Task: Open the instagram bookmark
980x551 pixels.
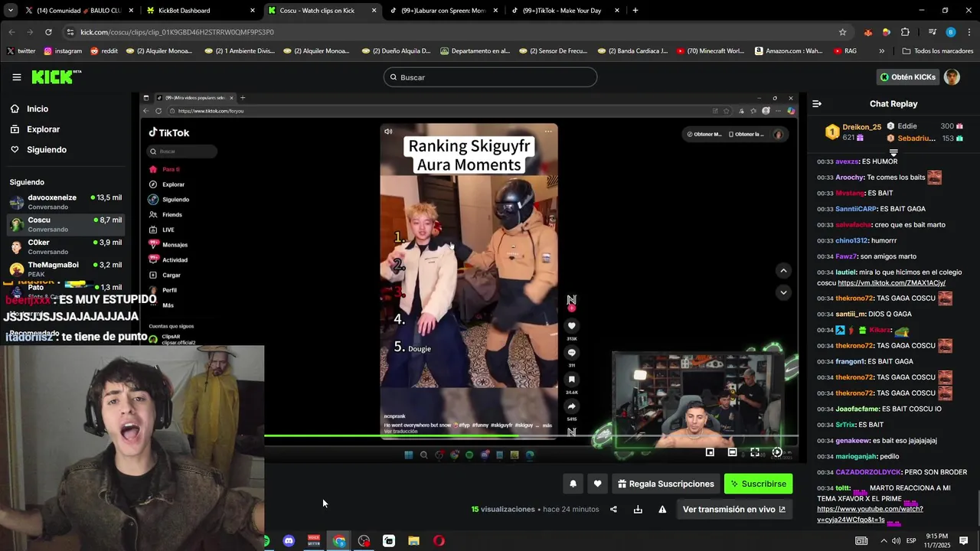Action: (63, 51)
